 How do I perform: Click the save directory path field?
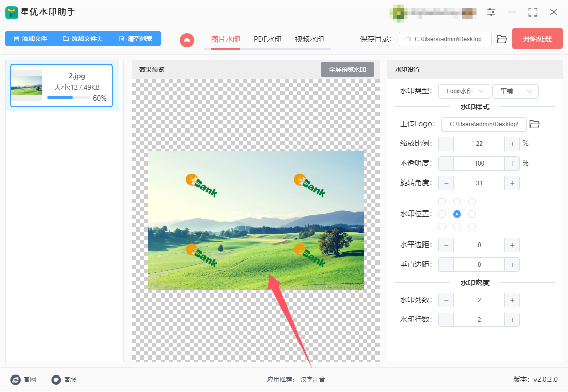[x=445, y=39]
